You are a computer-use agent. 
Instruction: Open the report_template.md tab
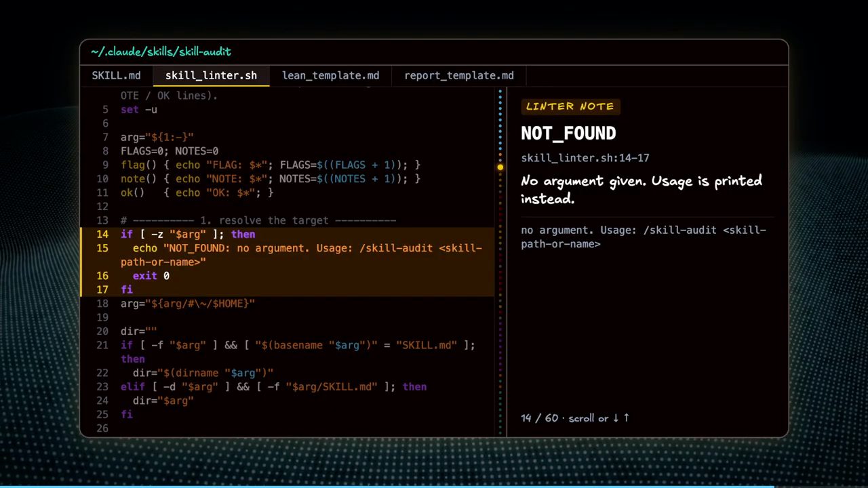[459, 75]
